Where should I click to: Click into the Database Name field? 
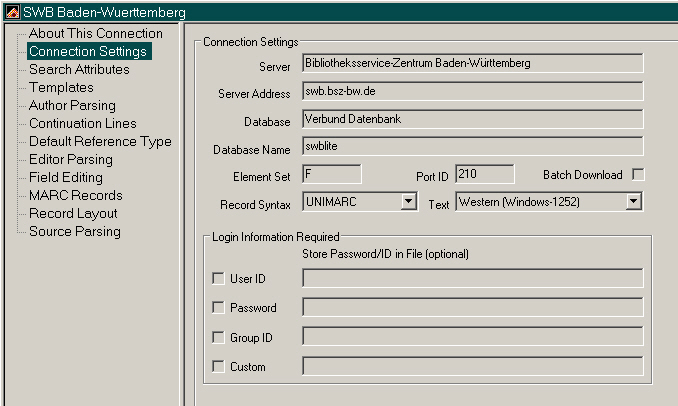pos(472,147)
